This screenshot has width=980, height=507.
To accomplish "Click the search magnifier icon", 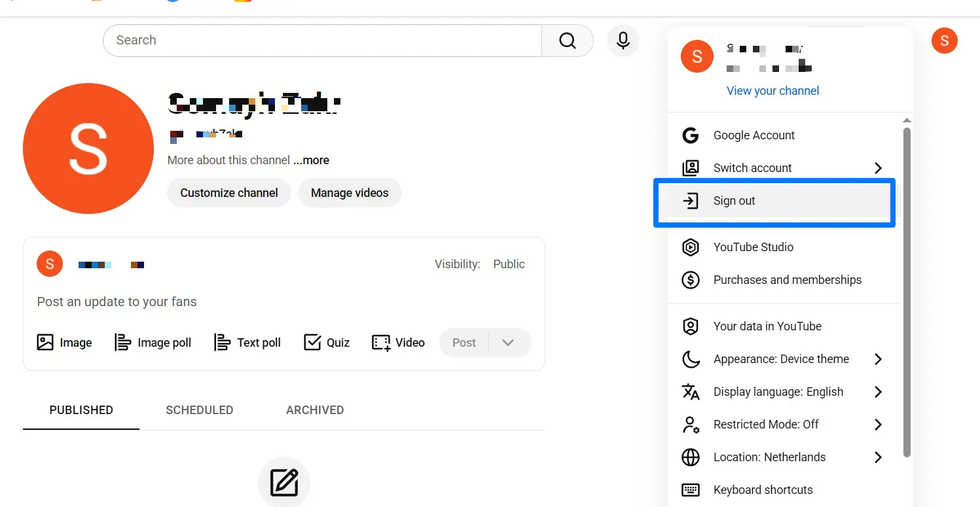I will tap(567, 40).
